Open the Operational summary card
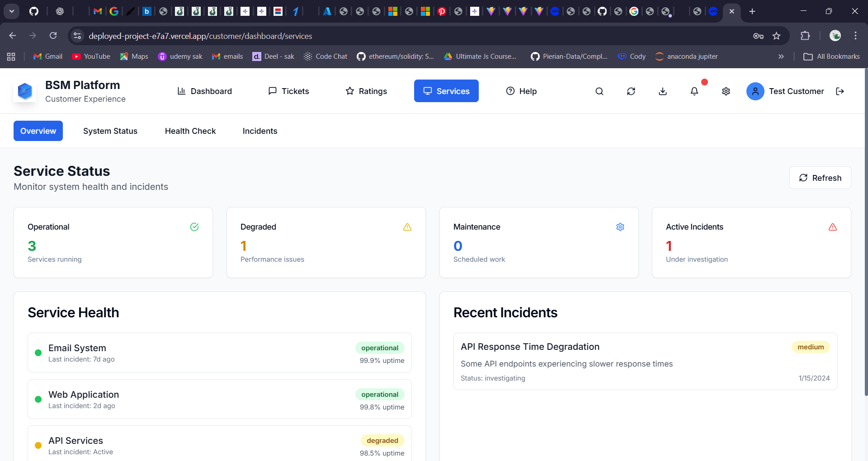868x461 pixels. click(113, 243)
